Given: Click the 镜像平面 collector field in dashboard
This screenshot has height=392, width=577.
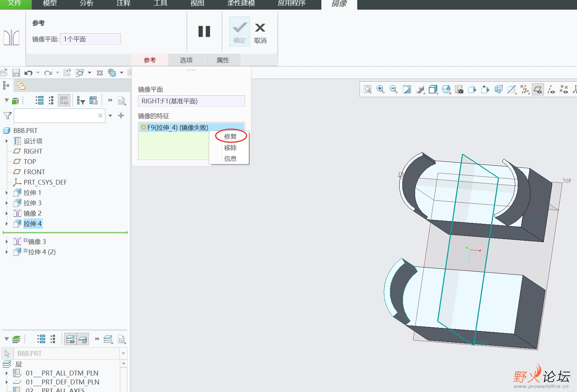Looking at the screenshot, I should pyautogui.click(x=91, y=39).
